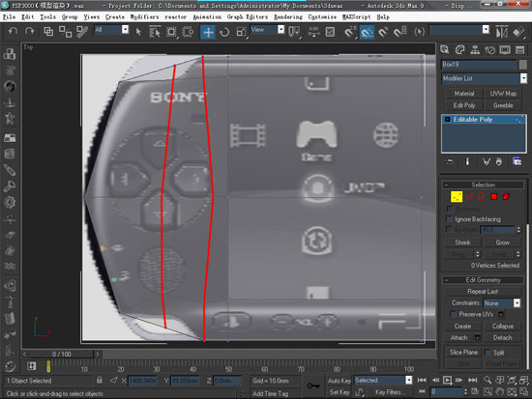The image size is (532, 399).
Task: Select Vertex sub-object level icon
Action: tap(457, 197)
